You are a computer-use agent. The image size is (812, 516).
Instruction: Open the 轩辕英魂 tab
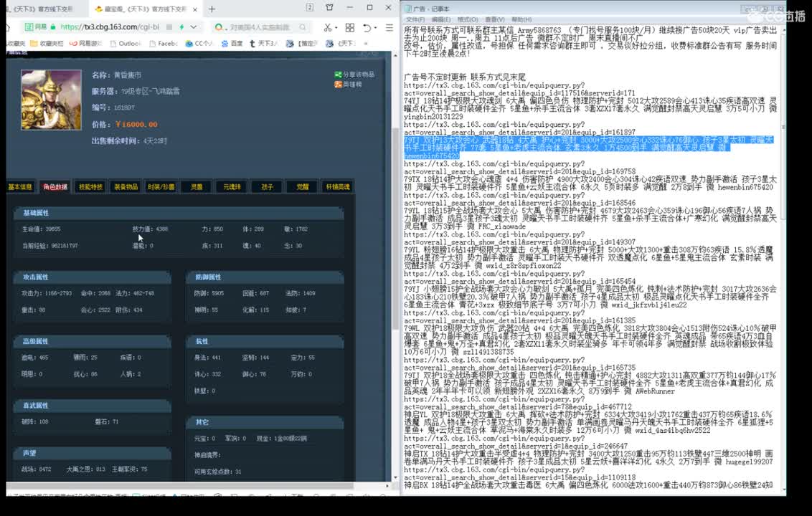coord(338,187)
